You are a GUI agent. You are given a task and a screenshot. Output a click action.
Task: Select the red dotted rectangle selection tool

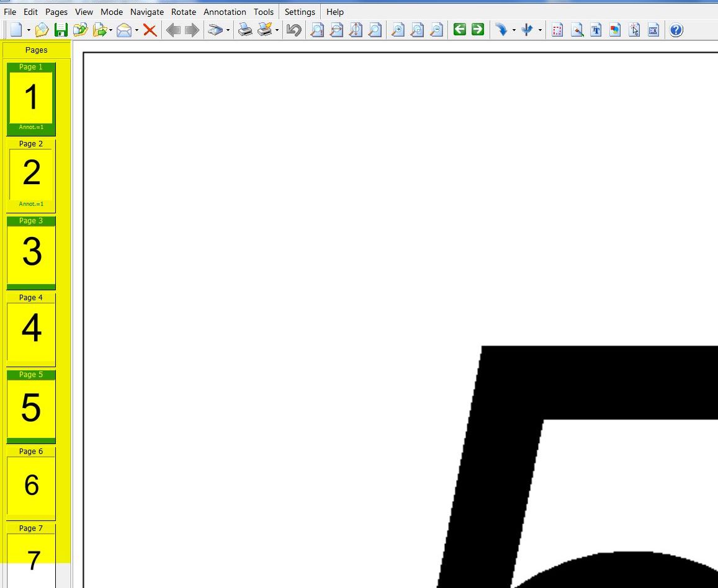[557, 30]
